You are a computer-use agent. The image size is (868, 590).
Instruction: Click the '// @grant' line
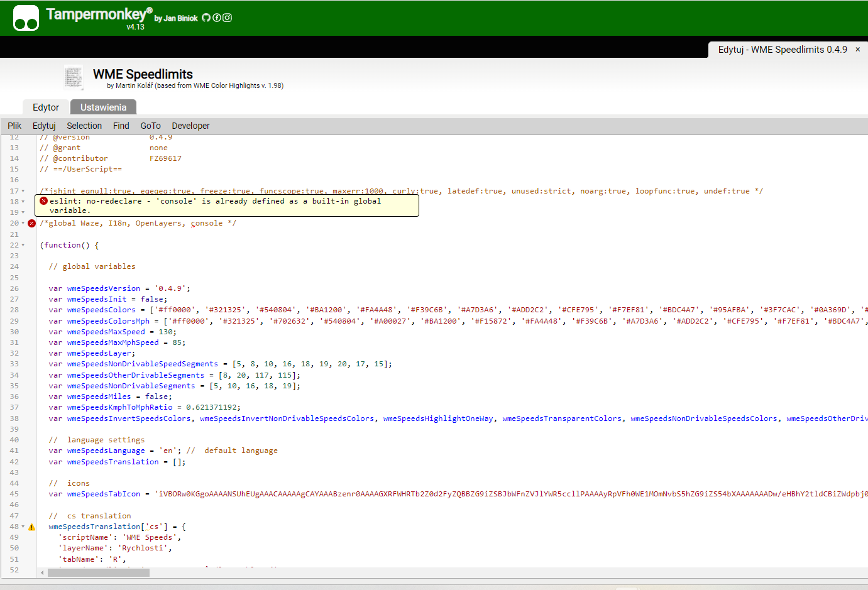(104, 148)
